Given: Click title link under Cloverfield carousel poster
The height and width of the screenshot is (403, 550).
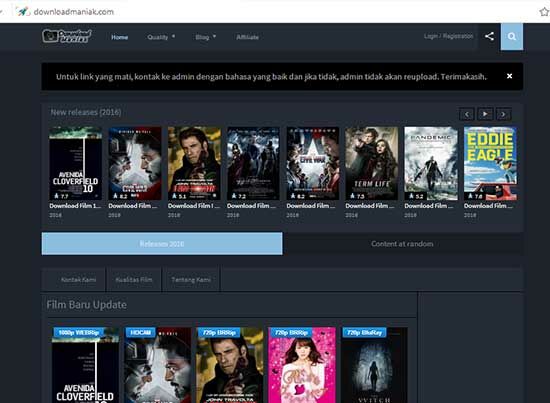Looking at the screenshot, I should [75, 206].
